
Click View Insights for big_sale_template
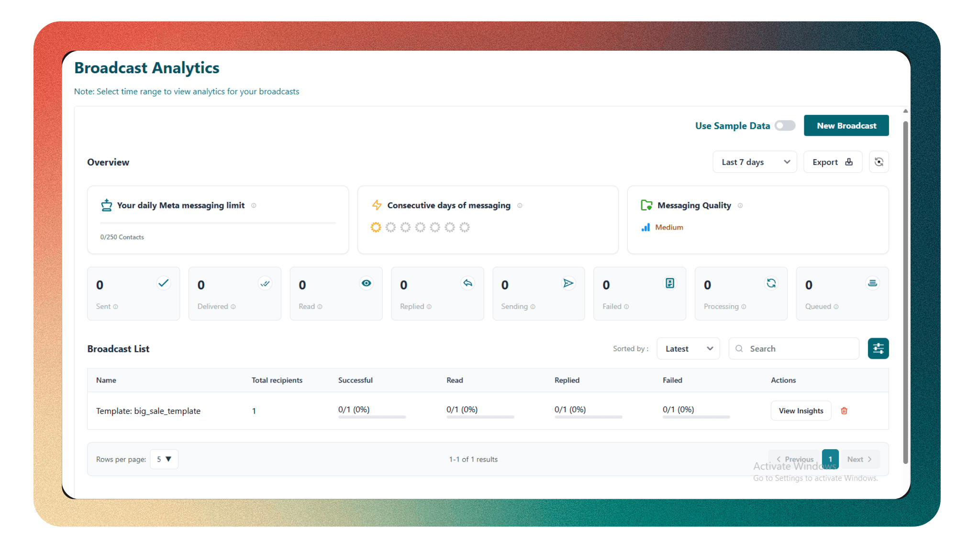click(x=801, y=411)
